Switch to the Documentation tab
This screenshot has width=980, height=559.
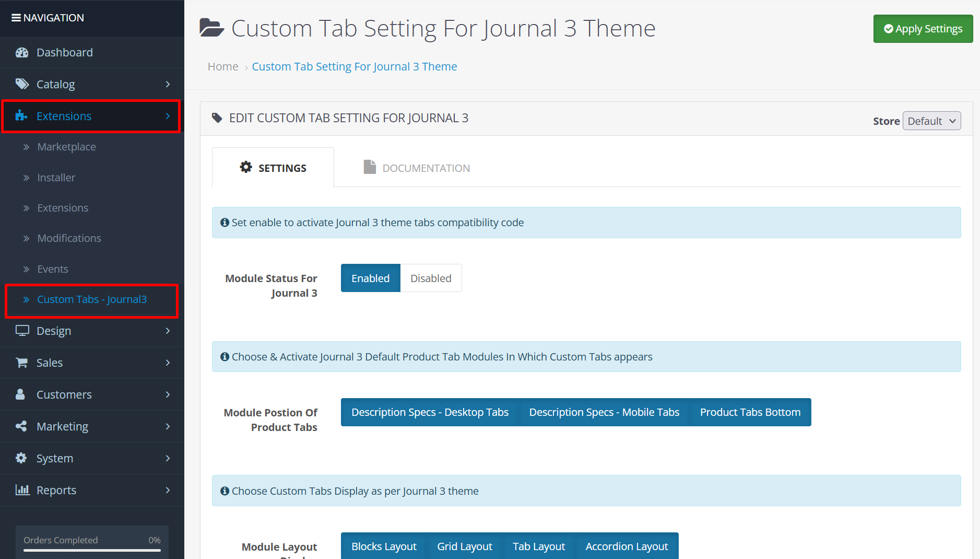coord(417,168)
